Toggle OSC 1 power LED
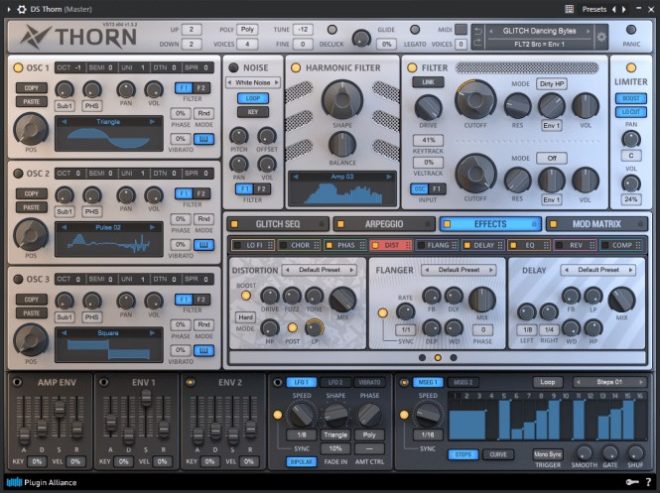 18,68
